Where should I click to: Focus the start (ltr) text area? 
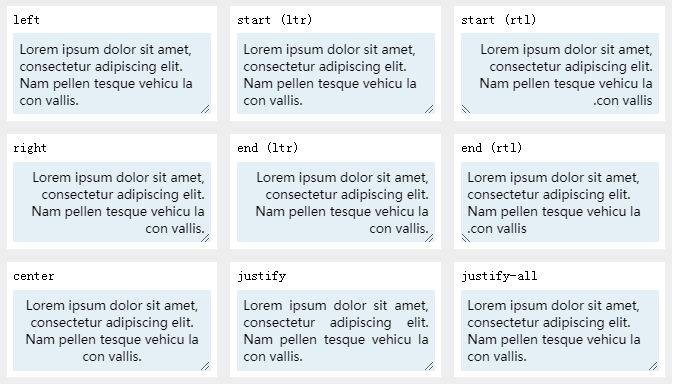click(x=336, y=73)
